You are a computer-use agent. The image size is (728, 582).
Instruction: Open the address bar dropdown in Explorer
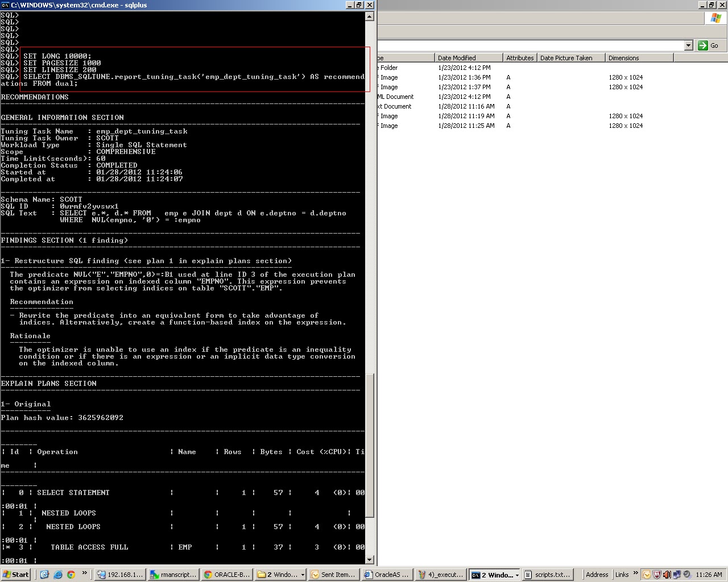(x=688, y=45)
